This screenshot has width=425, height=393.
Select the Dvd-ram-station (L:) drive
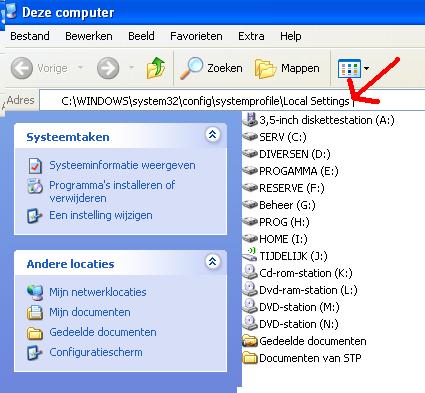pyautogui.click(x=300, y=290)
